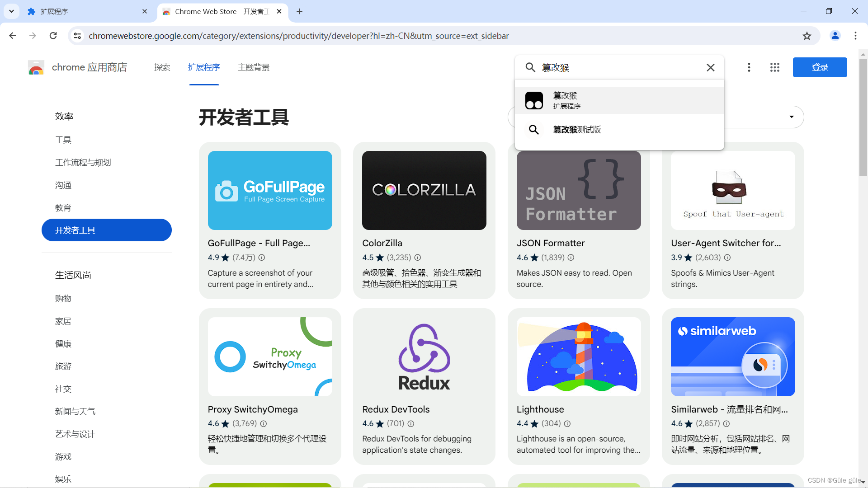Open the GoFullPage thumbnail
868x488 pixels.
coord(270,190)
